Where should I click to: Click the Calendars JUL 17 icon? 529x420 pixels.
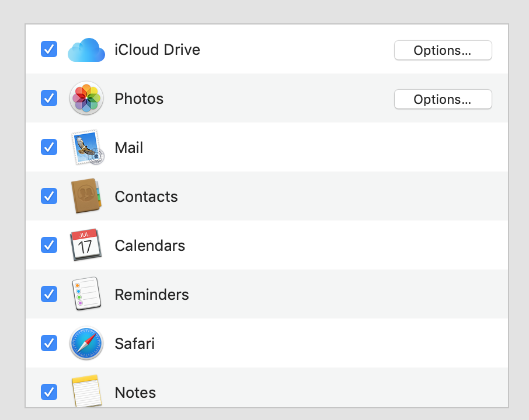click(x=86, y=245)
